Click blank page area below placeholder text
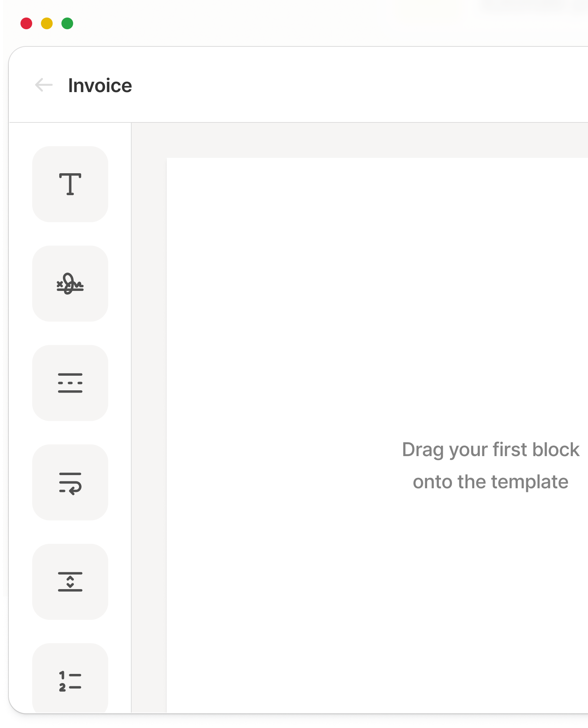Viewport: 588px width, 728px height. 377,603
